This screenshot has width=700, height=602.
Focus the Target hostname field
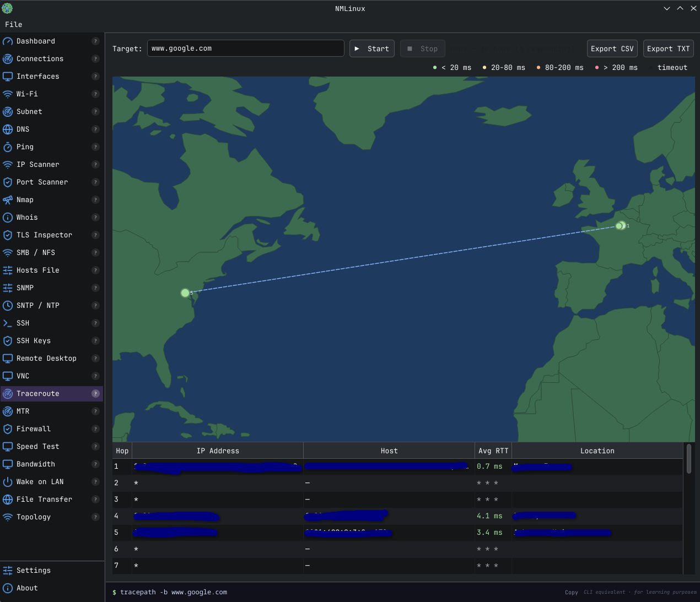[246, 48]
